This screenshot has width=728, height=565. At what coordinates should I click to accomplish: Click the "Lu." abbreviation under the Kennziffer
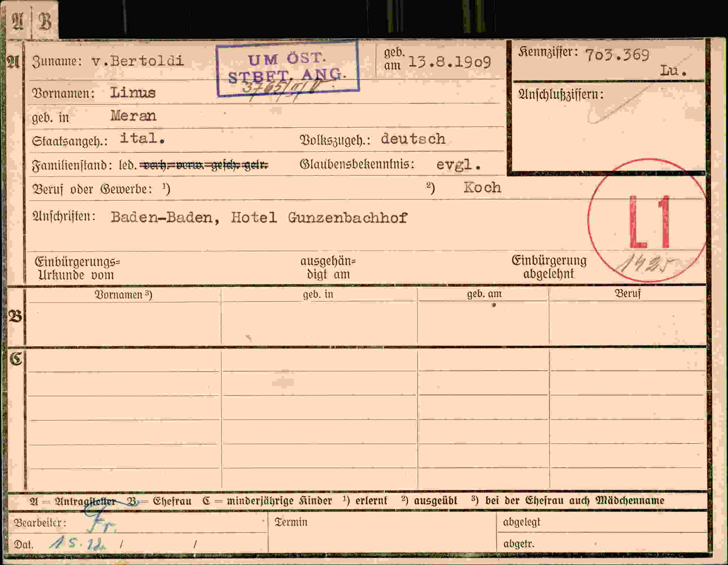coord(673,71)
